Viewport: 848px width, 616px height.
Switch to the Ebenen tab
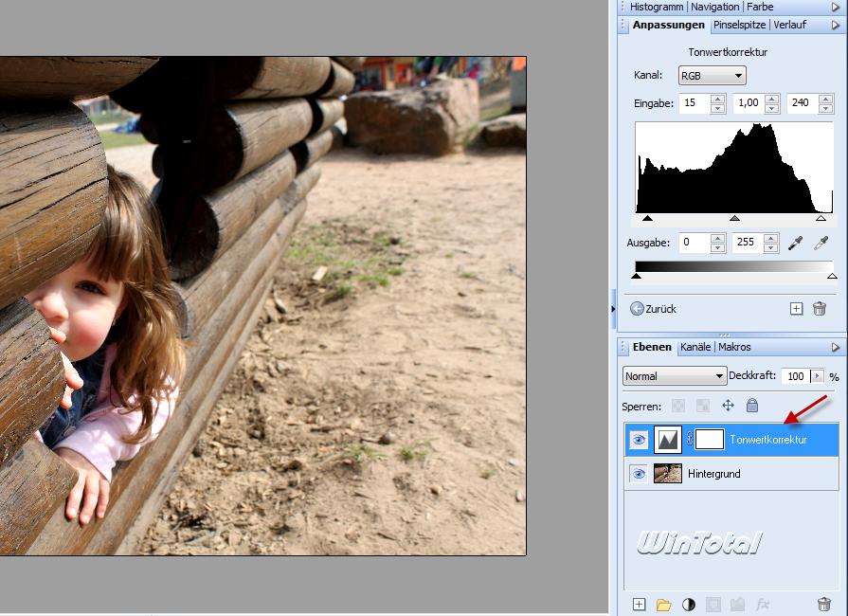(652, 347)
